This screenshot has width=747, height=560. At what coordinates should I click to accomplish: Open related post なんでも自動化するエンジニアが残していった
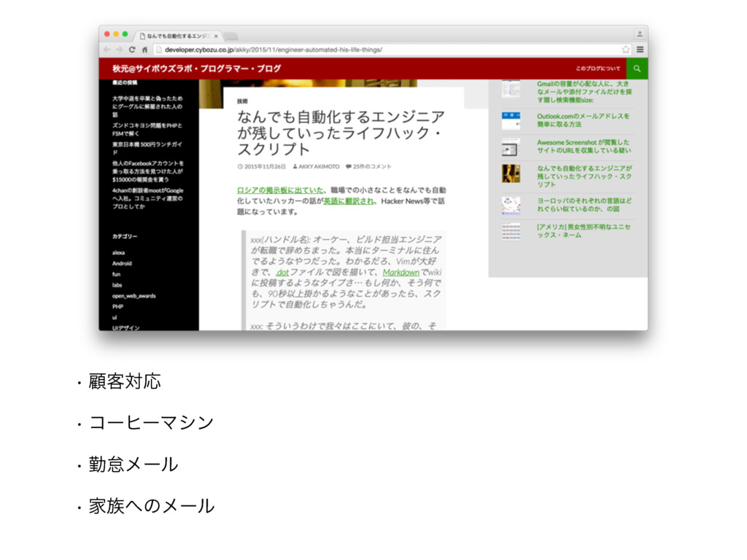point(584,176)
